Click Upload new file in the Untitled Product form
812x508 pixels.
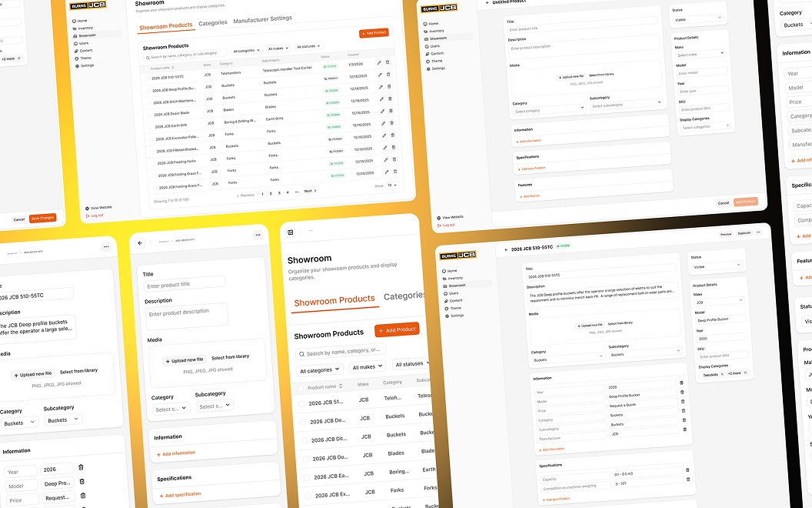coord(570,77)
